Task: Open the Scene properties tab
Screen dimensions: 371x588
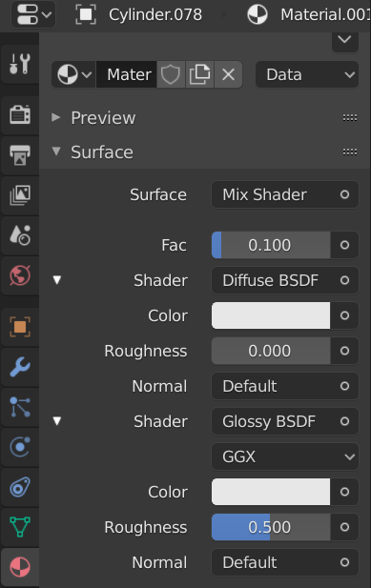Action: [x=19, y=235]
